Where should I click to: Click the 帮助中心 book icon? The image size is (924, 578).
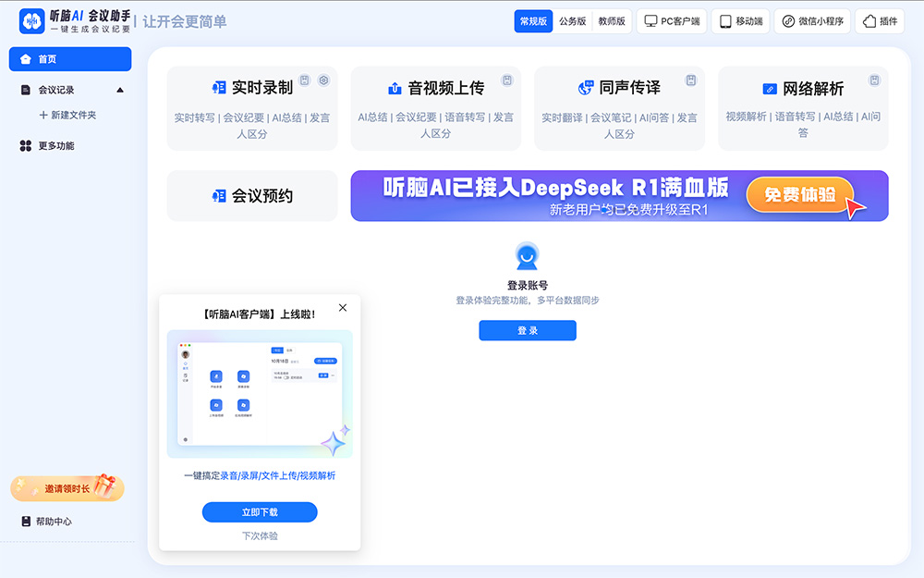coord(26,522)
